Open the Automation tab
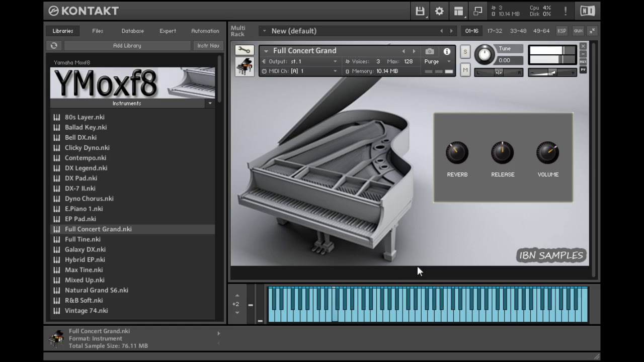 [205, 31]
